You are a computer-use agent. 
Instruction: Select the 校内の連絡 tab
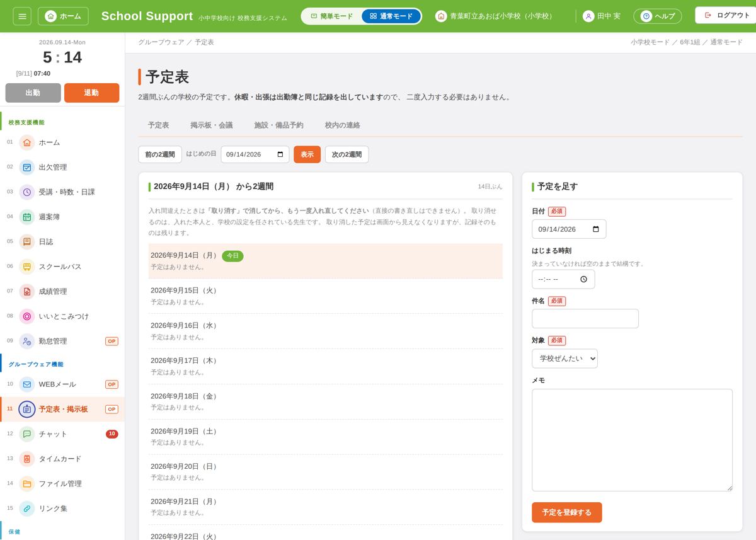coord(343,125)
